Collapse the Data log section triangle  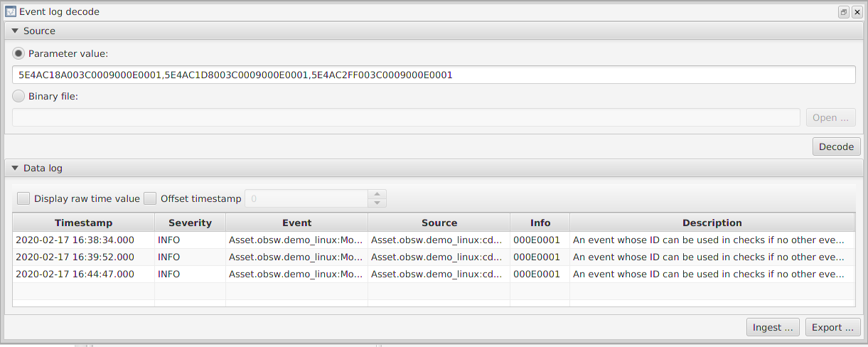coord(14,169)
